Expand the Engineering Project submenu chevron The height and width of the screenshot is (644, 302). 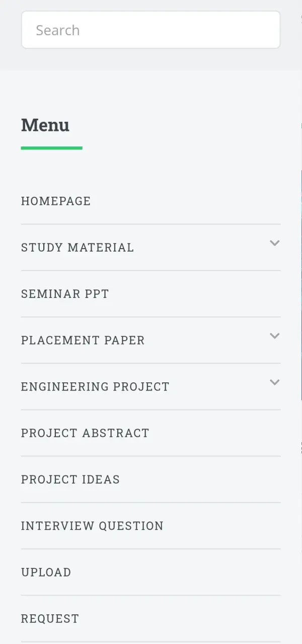(274, 382)
